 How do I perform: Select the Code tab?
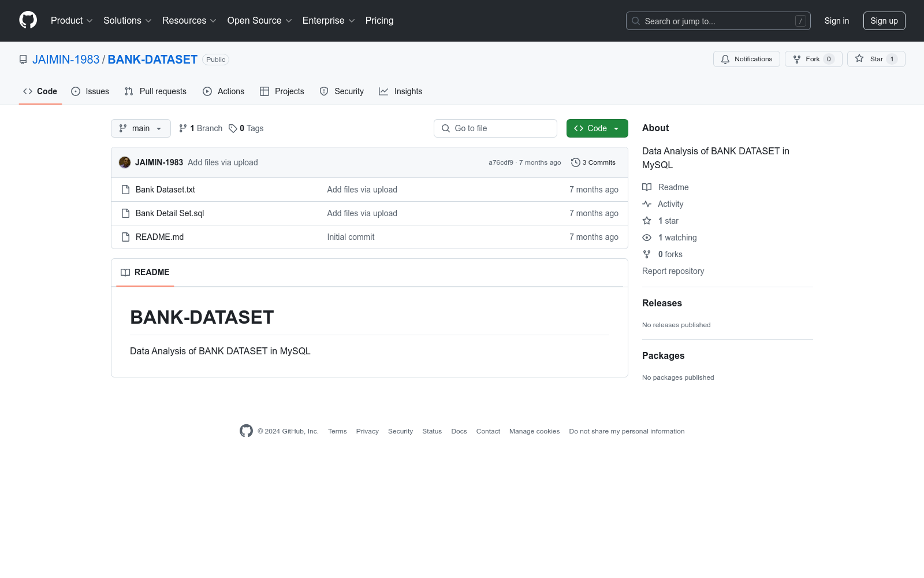[40, 91]
